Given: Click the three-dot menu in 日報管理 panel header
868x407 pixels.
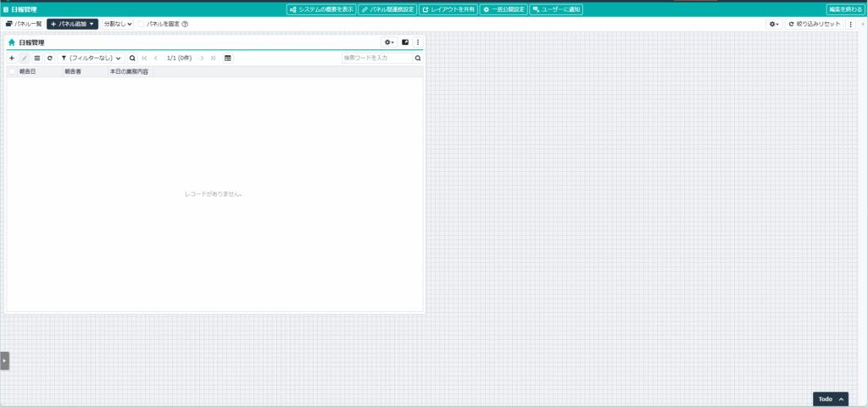Looking at the screenshot, I should 417,42.
